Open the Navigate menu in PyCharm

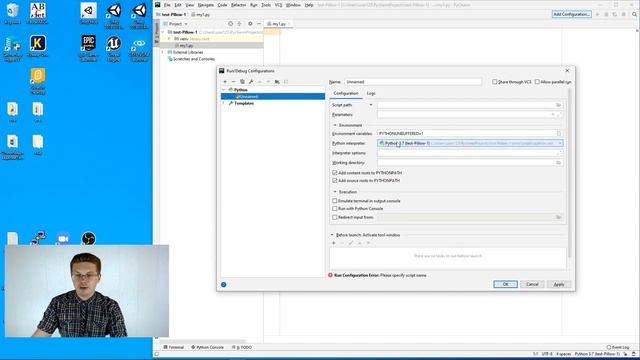coord(206,5)
